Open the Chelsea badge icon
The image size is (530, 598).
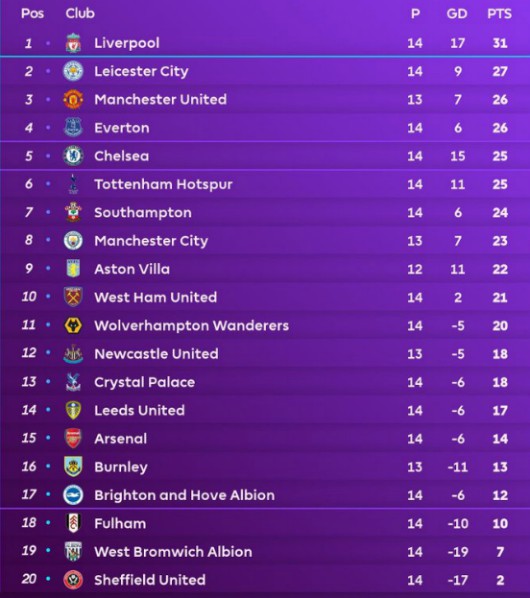click(x=73, y=156)
